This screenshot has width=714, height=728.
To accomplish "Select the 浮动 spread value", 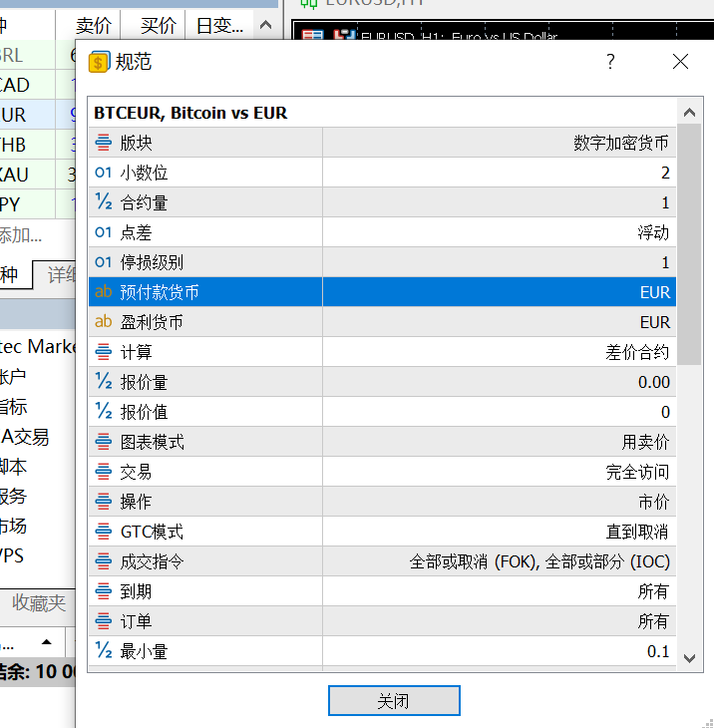I will (653, 232).
